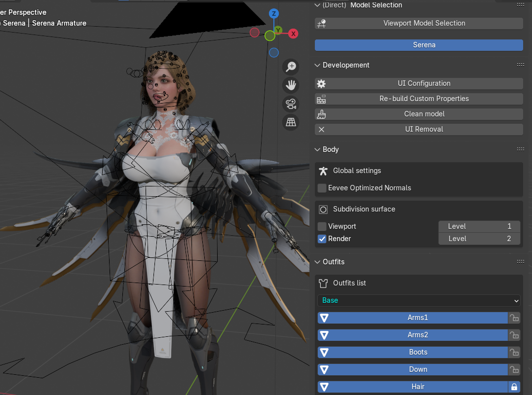This screenshot has width=532, height=395.
Task: Click the grip dots on Developement panel
Action: click(521, 65)
